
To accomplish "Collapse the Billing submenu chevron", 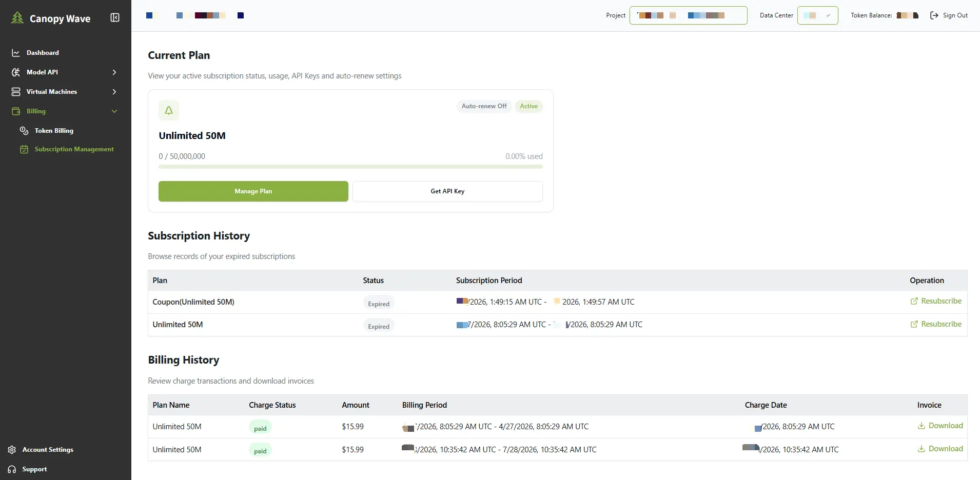I will (114, 111).
